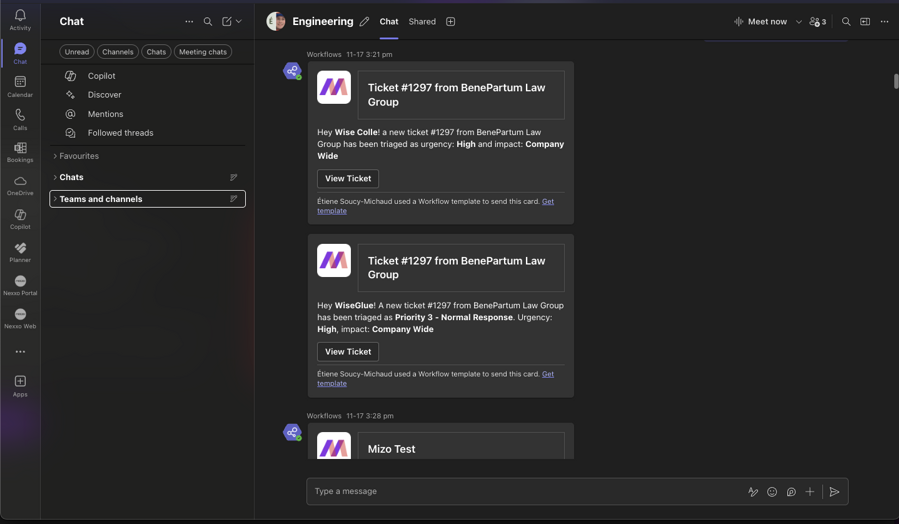The image size is (899, 524).
Task: Open more compose actions plus icon
Action: click(810, 491)
